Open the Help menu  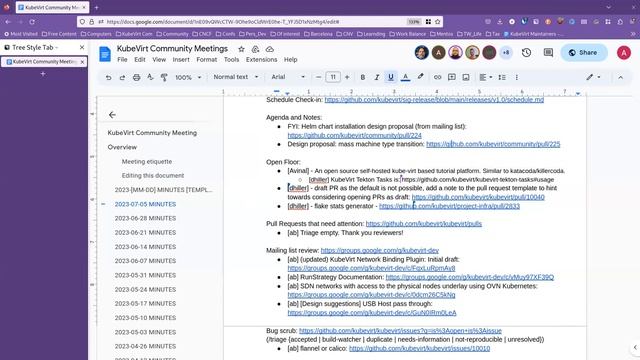click(x=290, y=60)
